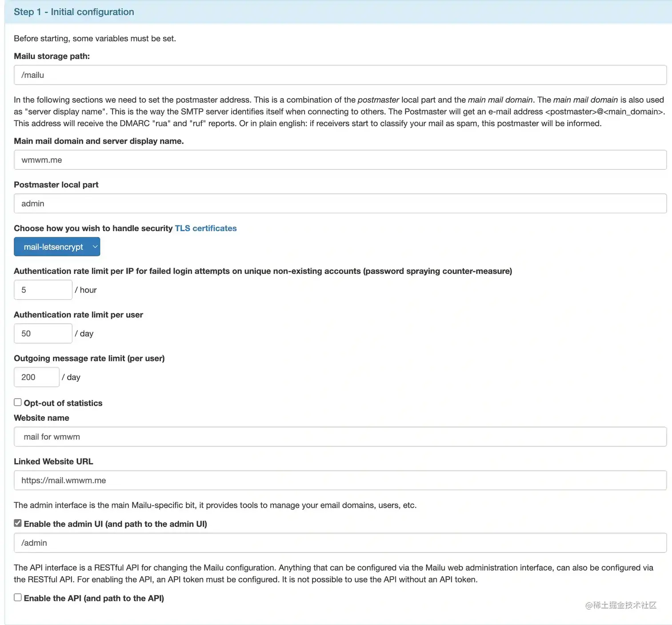Enable the API checkbox
672x625 pixels.
[18, 597]
